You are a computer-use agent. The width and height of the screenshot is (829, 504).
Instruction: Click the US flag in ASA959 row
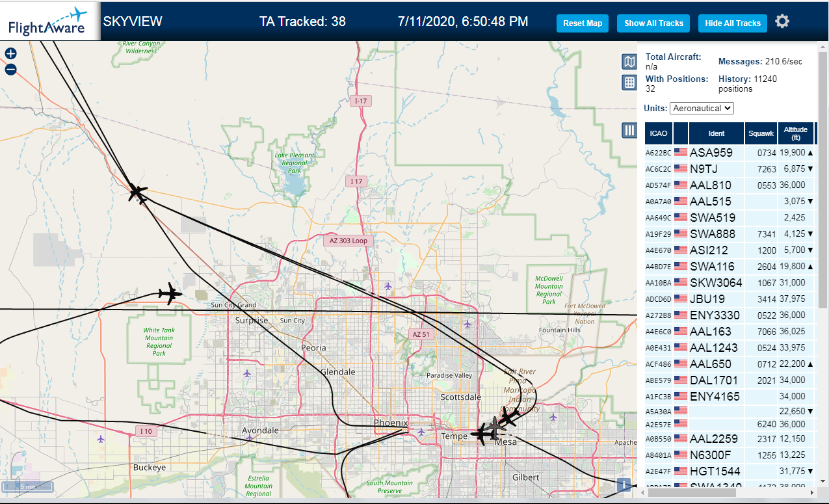point(681,153)
